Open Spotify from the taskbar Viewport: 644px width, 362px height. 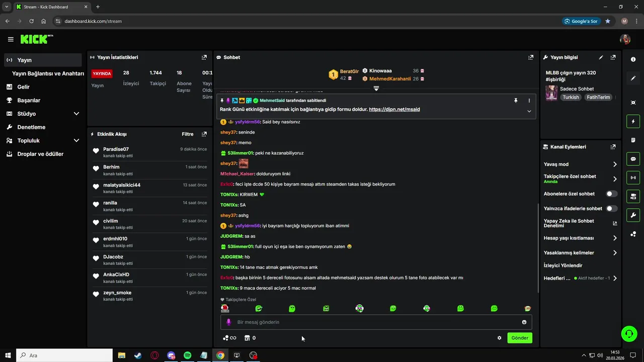coord(187,355)
